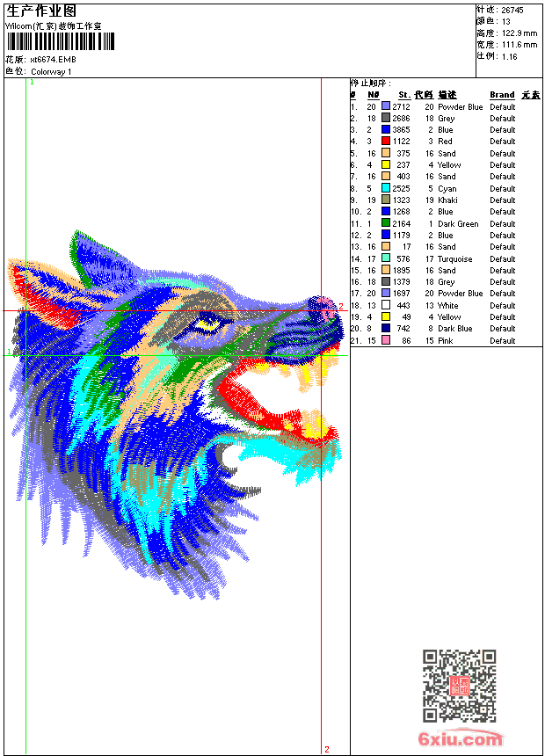545x756 pixels.
Task: Select the Sand swatch beside 375 stitches
Action: (x=386, y=153)
